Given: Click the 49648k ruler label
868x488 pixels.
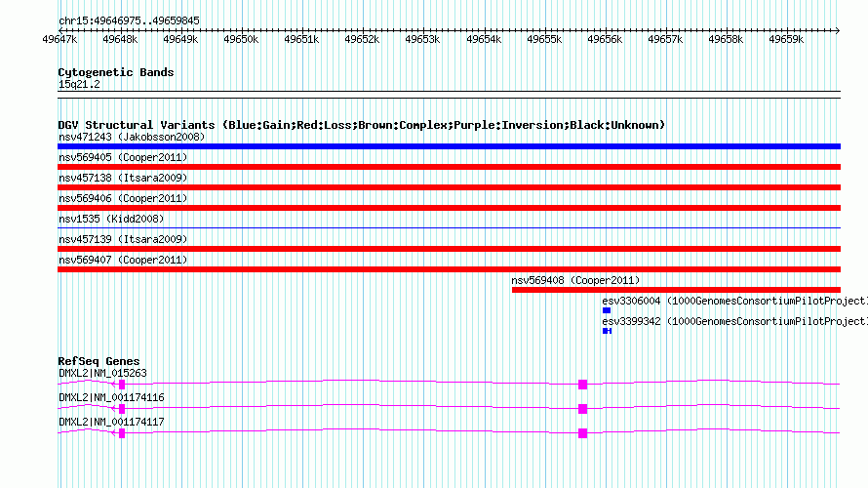Looking at the screenshot, I should 120,39.
